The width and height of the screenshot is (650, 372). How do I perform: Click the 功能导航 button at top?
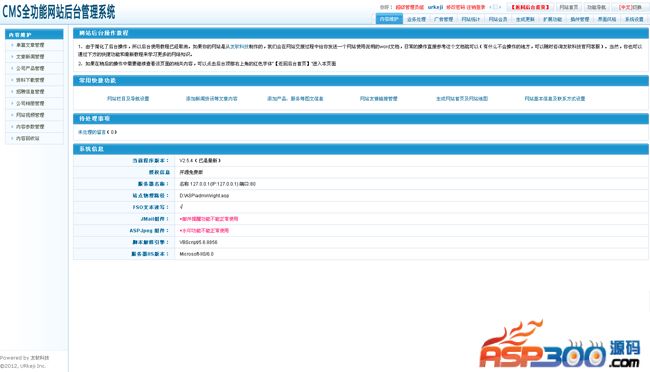(596, 7)
